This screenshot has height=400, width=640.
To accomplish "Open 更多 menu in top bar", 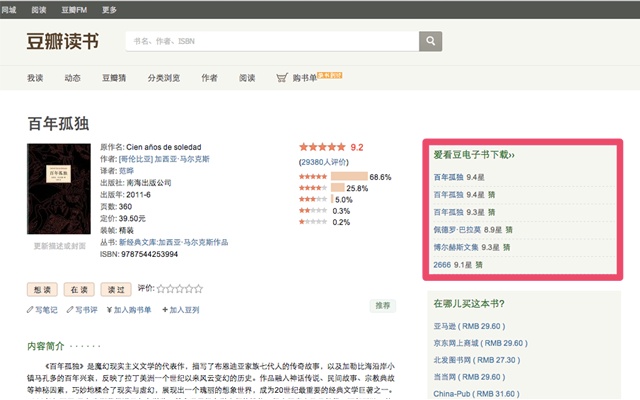I will tap(109, 10).
